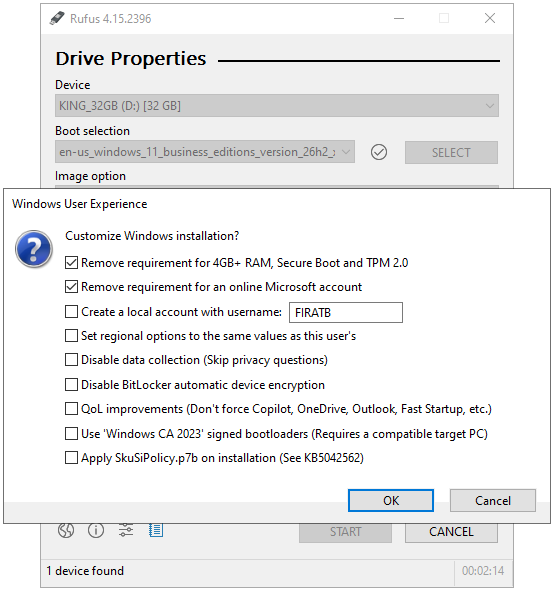554x590 pixels.
Task: Click the '1 device found' status text
Action: tap(85, 571)
